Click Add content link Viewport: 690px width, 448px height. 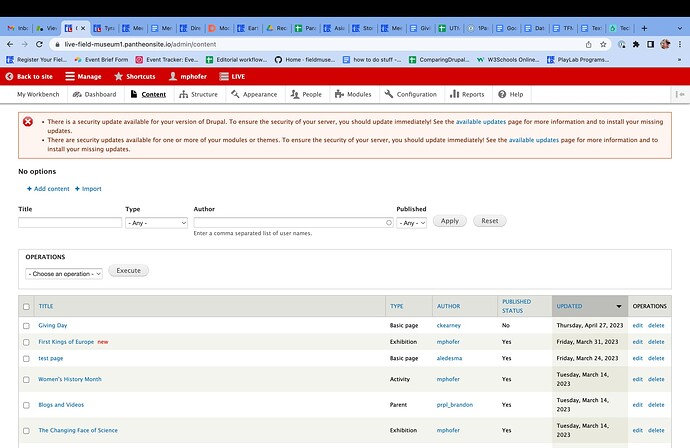pos(48,189)
